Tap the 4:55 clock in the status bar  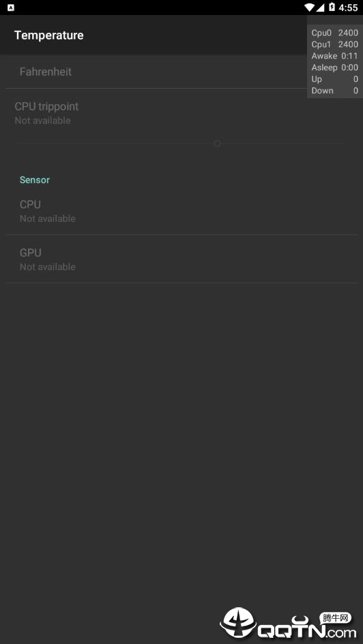pyautogui.click(x=348, y=8)
